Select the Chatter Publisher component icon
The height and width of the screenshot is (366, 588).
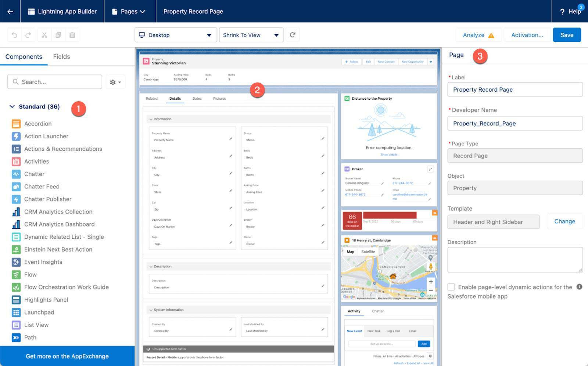pyautogui.click(x=16, y=199)
